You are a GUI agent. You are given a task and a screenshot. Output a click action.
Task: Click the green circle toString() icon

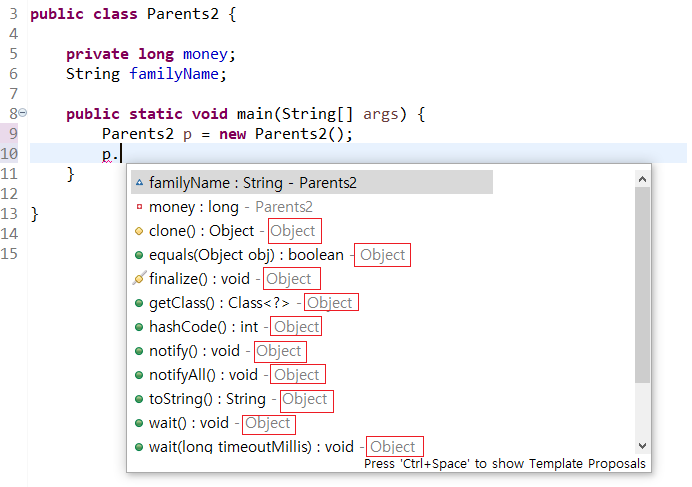(x=139, y=399)
